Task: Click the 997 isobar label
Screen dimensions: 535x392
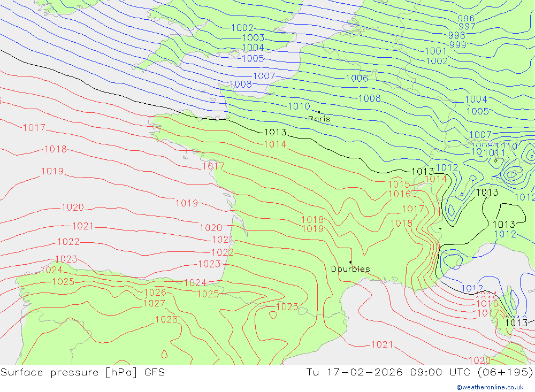Action: [x=467, y=26]
